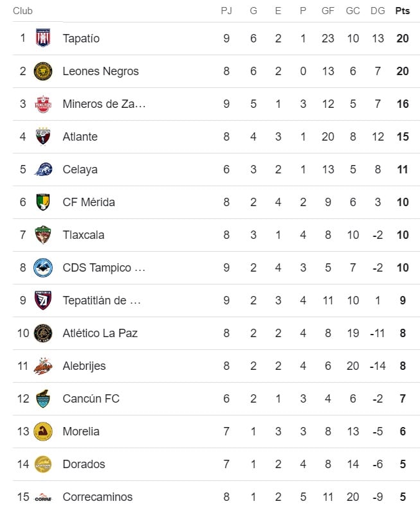Click the Tapatío club crest icon
The width and height of the screenshot is (420, 515).
tap(43, 39)
